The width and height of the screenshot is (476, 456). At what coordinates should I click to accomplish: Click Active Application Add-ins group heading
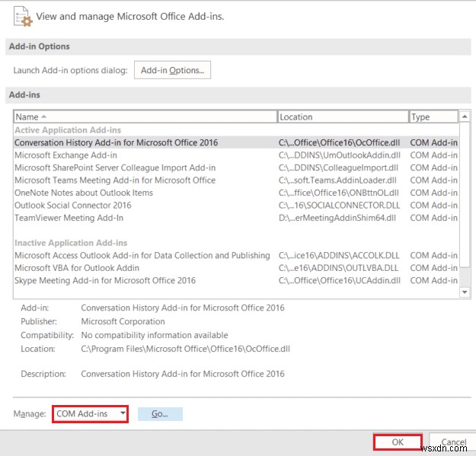coord(68,130)
